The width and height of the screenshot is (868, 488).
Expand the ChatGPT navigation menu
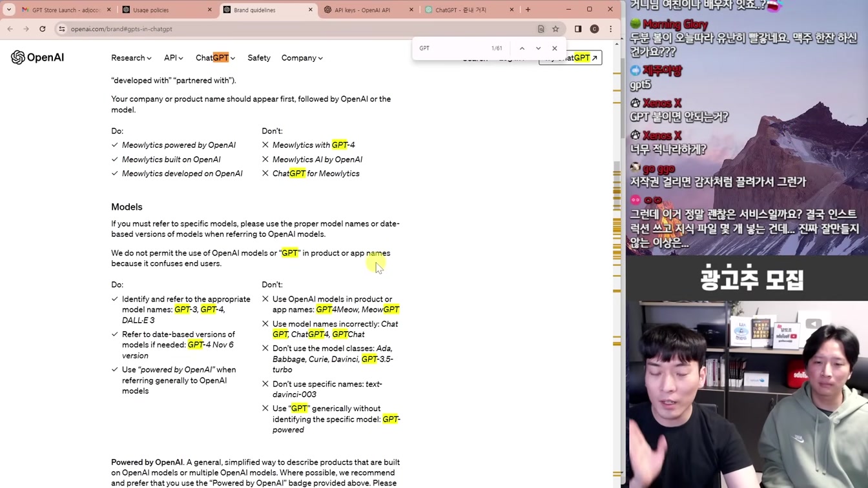(x=215, y=58)
